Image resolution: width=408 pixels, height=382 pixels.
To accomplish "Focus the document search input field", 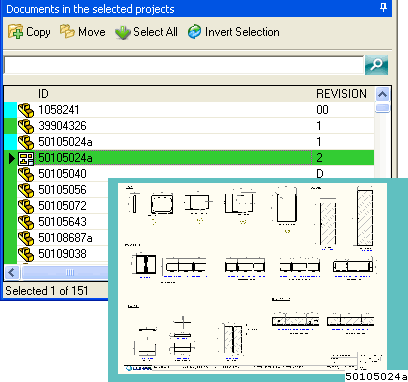I will pos(184,65).
